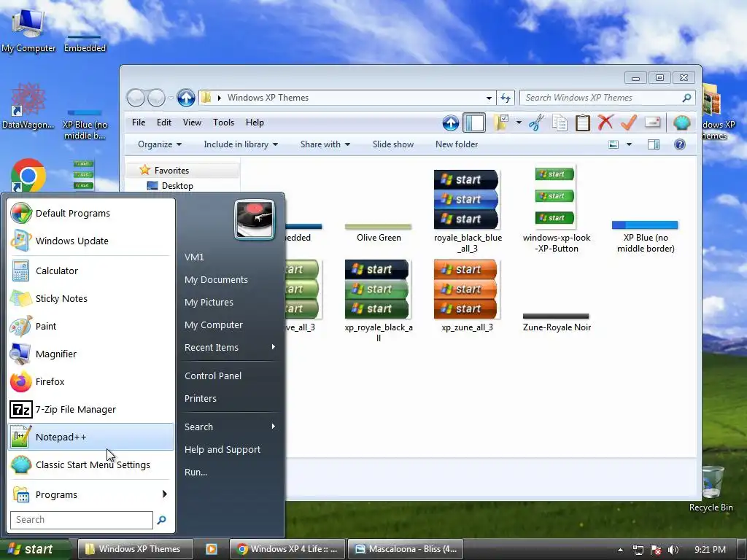747x560 pixels.
Task: Open Classic Explorer settings shell icon
Action: click(x=682, y=122)
